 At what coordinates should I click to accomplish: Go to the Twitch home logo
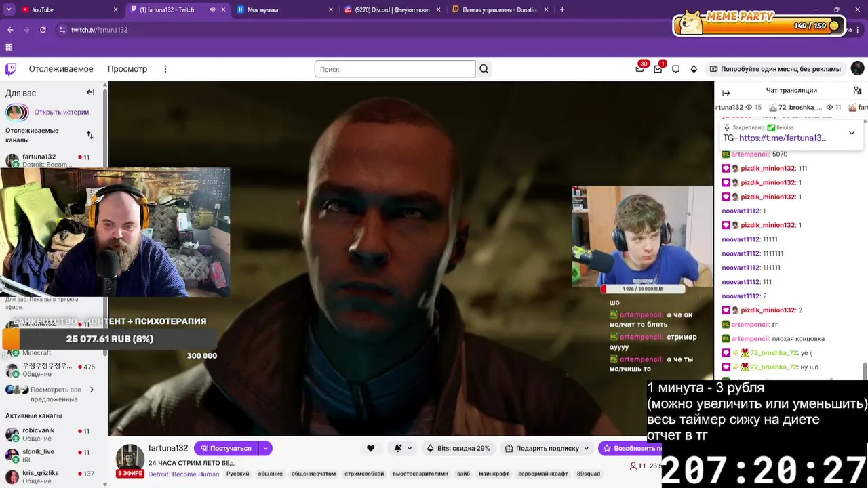(x=11, y=69)
